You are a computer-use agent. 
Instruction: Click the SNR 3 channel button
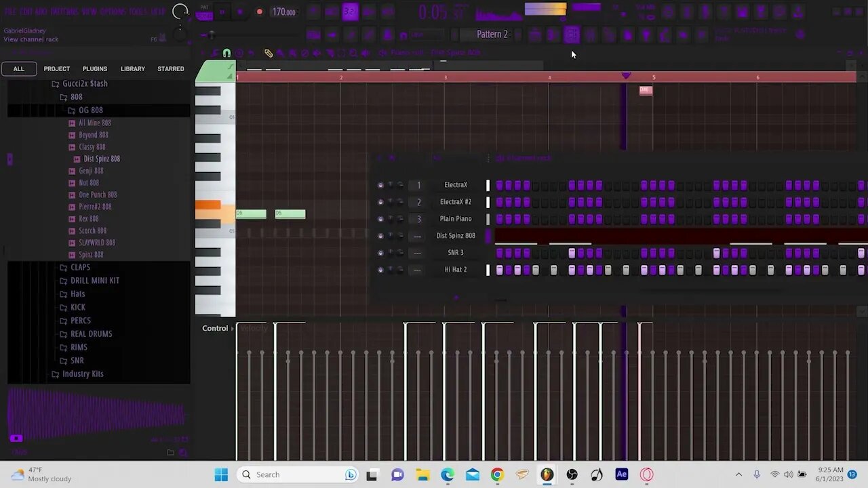click(456, 253)
